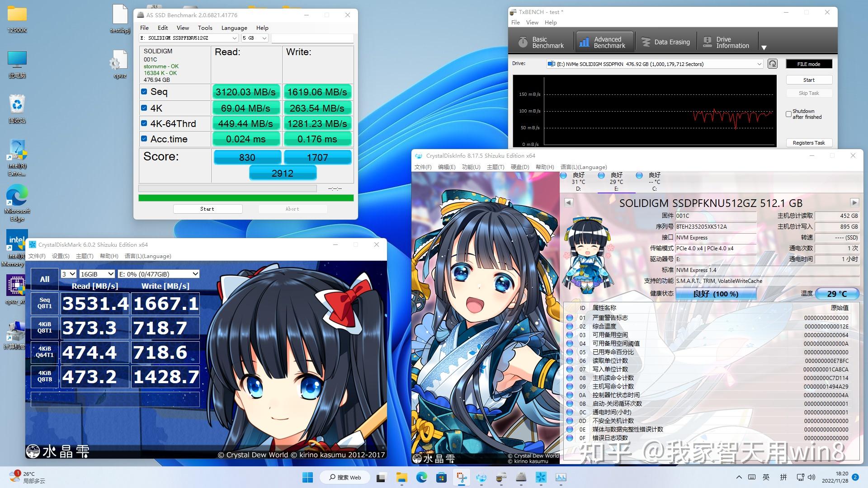
Task: Start the AS SSD benchmark
Action: 208,208
